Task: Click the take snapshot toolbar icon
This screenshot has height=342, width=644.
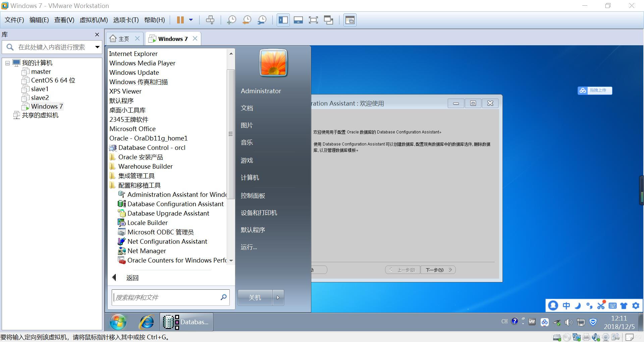Action: click(231, 20)
